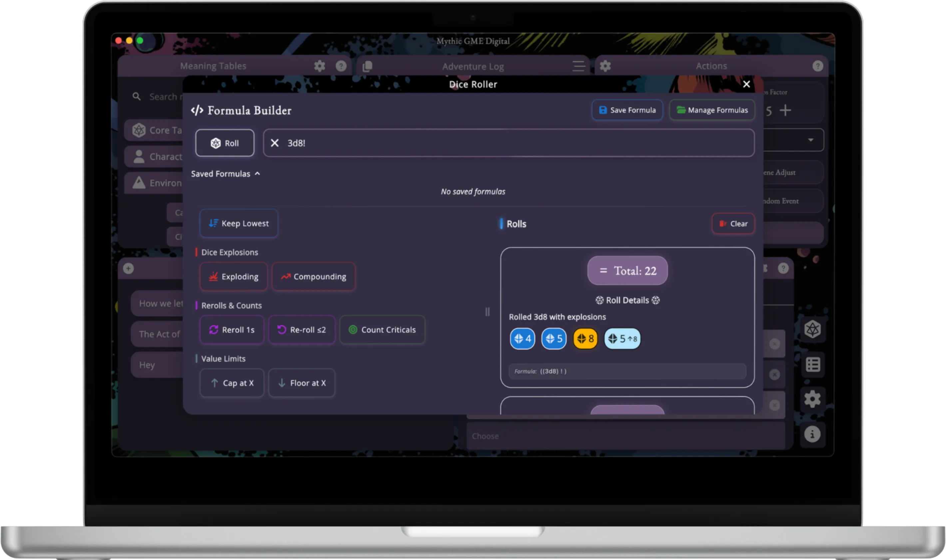Open the dropdown arrow in Actions panel
The width and height of the screenshot is (946, 560).
pos(810,140)
